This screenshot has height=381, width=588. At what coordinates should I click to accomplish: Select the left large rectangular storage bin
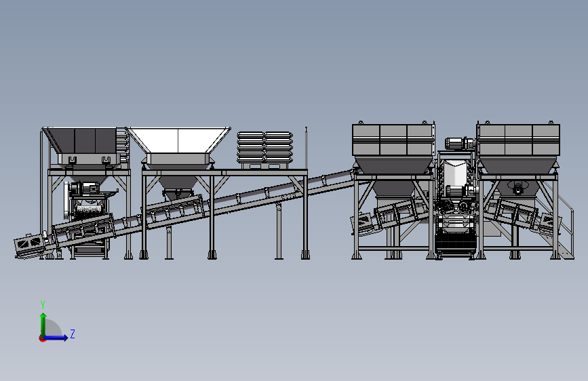click(393, 140)
